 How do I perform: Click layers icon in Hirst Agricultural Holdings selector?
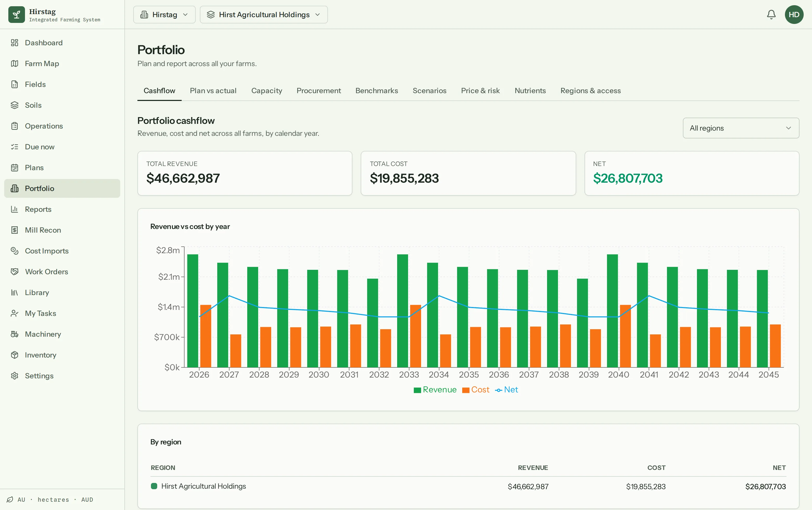click(211, 15)
